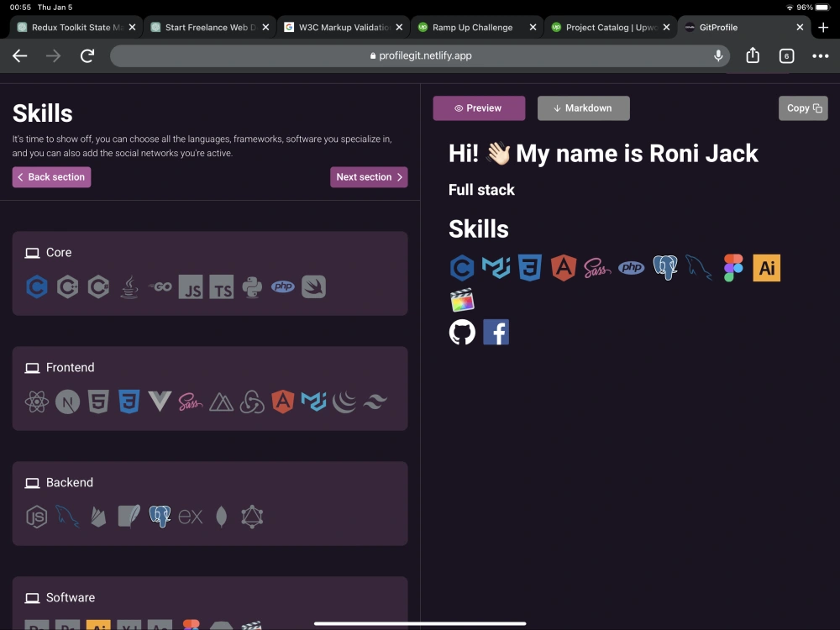Open the browser share menu
Image resolution: width=840 pixels, height=630 pixels.
[753, 55]
